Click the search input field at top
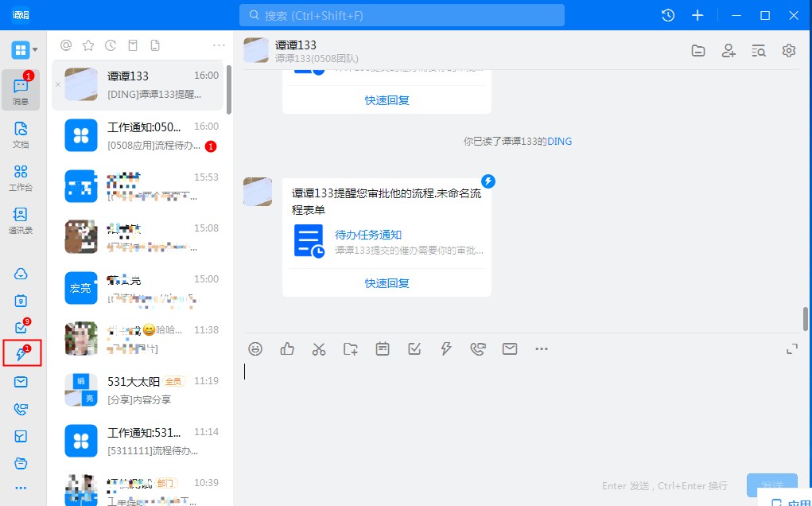Viewport: 812px width, 506px height. pos(402,15)
